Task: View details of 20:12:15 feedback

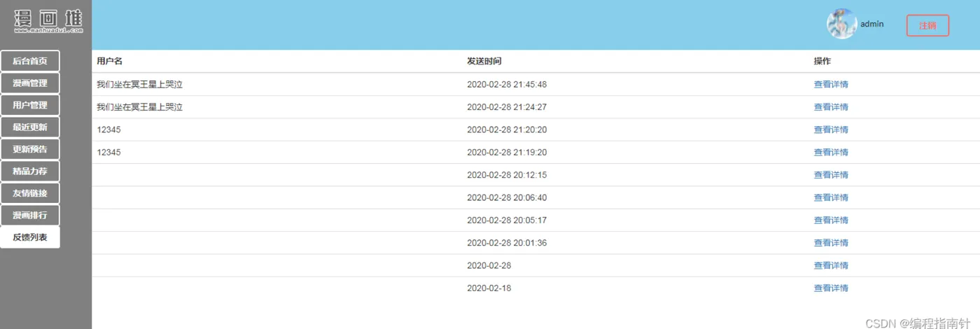Action: click(831, 175)
